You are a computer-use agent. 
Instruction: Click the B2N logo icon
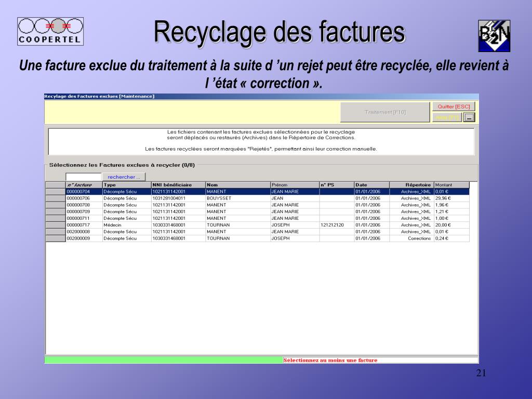tap(494, 36)
